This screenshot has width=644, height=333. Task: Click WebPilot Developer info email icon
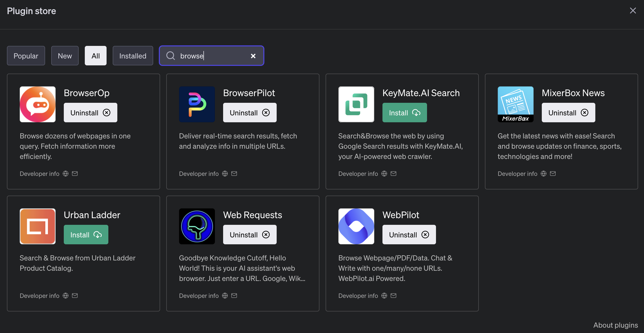click(393, 296)
